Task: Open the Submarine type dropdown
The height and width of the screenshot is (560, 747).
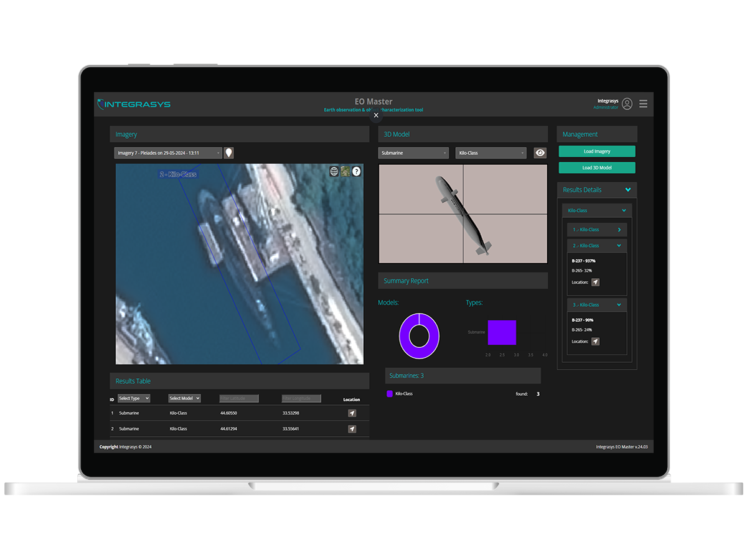Action: [x=413, y=153]
